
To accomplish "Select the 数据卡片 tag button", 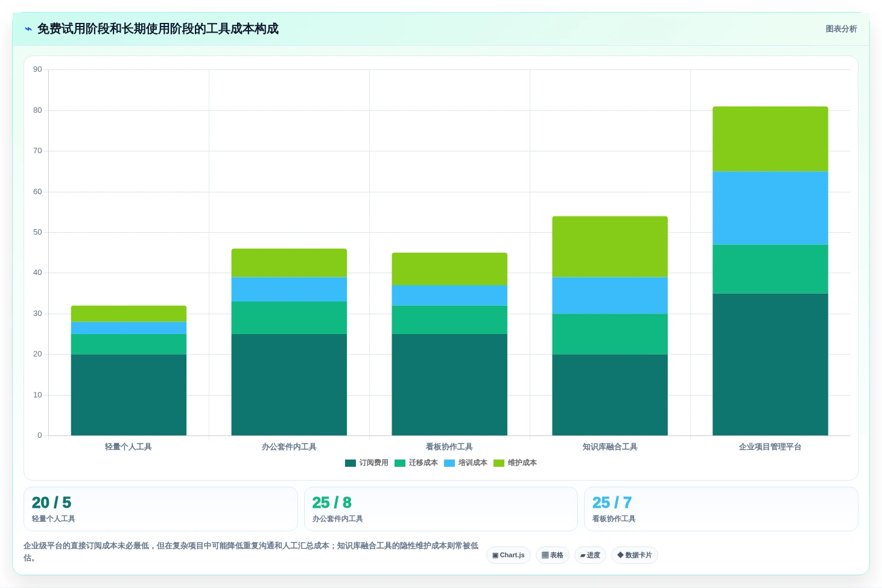I will [635, 555].
